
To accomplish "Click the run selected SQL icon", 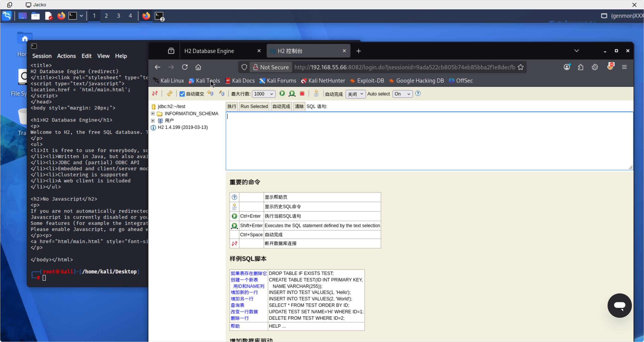I will [292, 94].
